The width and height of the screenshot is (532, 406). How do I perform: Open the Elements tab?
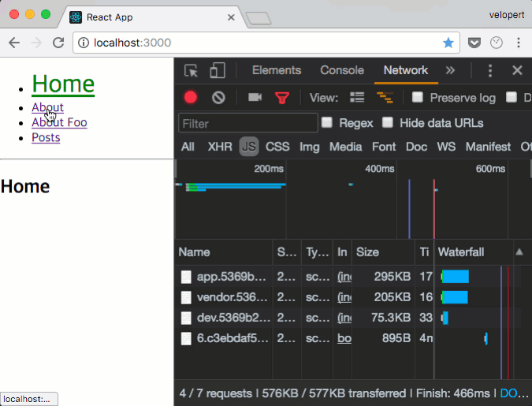pos(277,70)
